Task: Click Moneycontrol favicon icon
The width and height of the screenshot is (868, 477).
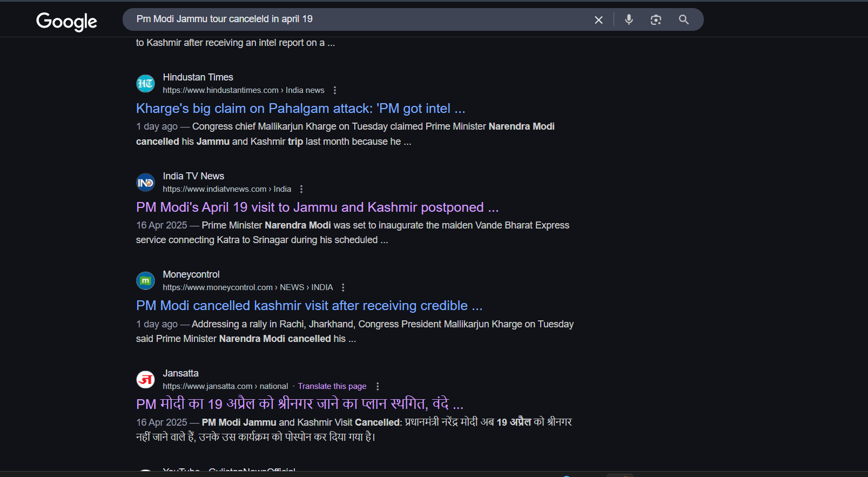Action: point(145,281)
